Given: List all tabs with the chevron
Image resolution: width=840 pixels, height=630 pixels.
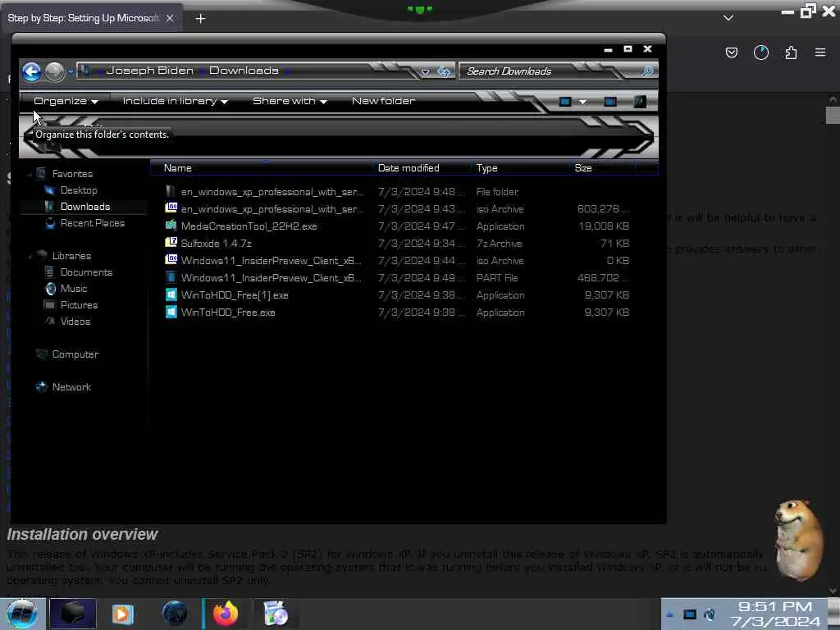Looking at the screenshot, I should 728,18.
